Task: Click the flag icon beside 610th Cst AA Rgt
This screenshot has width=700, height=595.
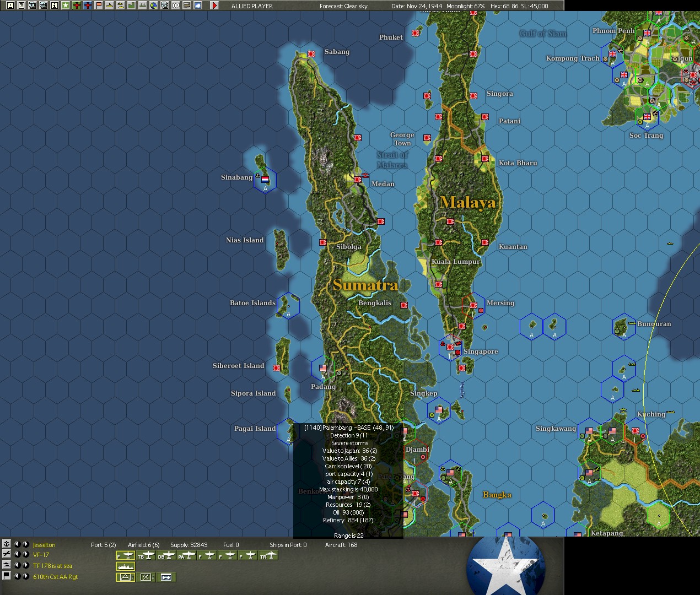Action: click(7, 576)
